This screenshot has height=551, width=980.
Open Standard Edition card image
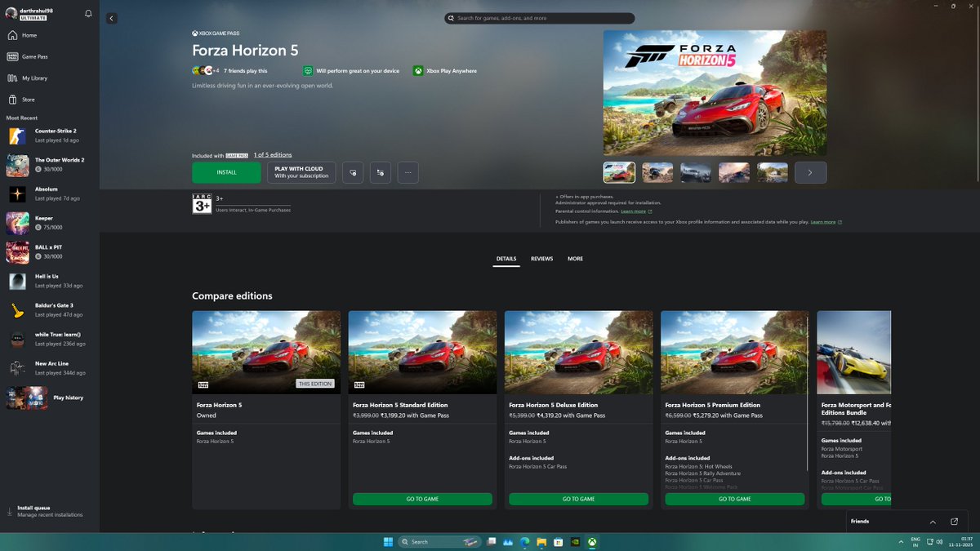422,353
